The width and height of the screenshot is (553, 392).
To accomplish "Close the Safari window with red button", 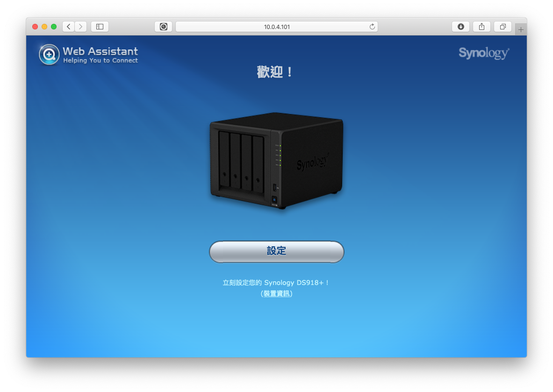I will [x=35, y=27].
